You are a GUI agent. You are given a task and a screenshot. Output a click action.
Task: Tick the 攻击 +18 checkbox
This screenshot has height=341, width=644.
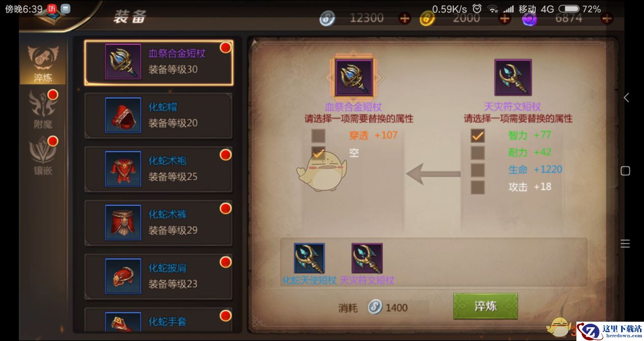(478, 187)
